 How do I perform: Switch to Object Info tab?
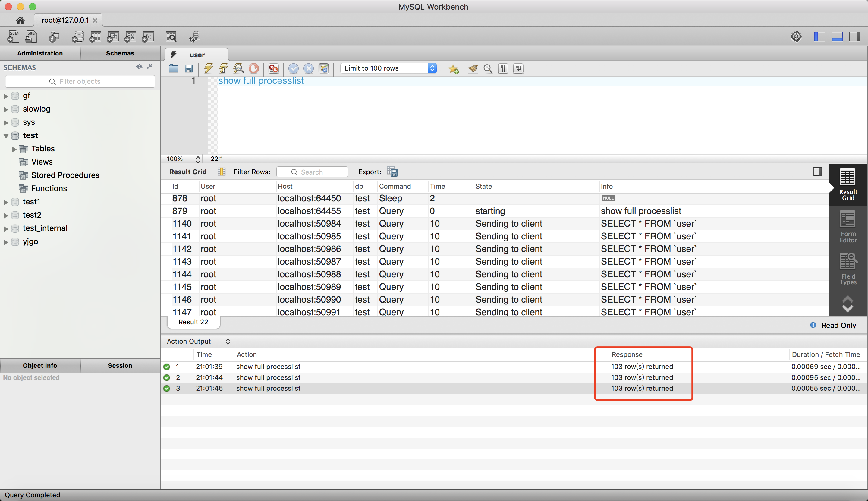pos(40,365)
